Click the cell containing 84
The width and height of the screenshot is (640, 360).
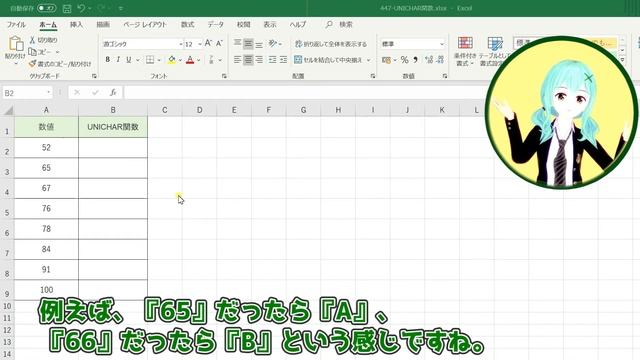[46, 249]
